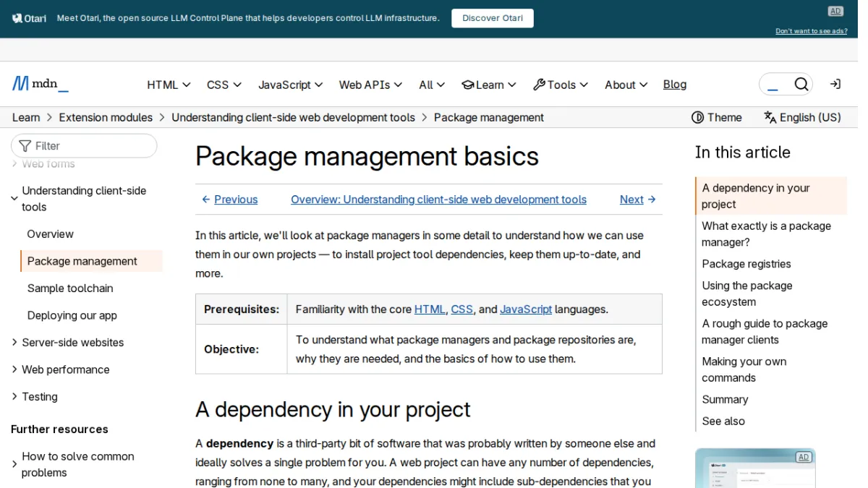Click the Learn breadcrumb
The image size is (868, 488).
(26, 117)
